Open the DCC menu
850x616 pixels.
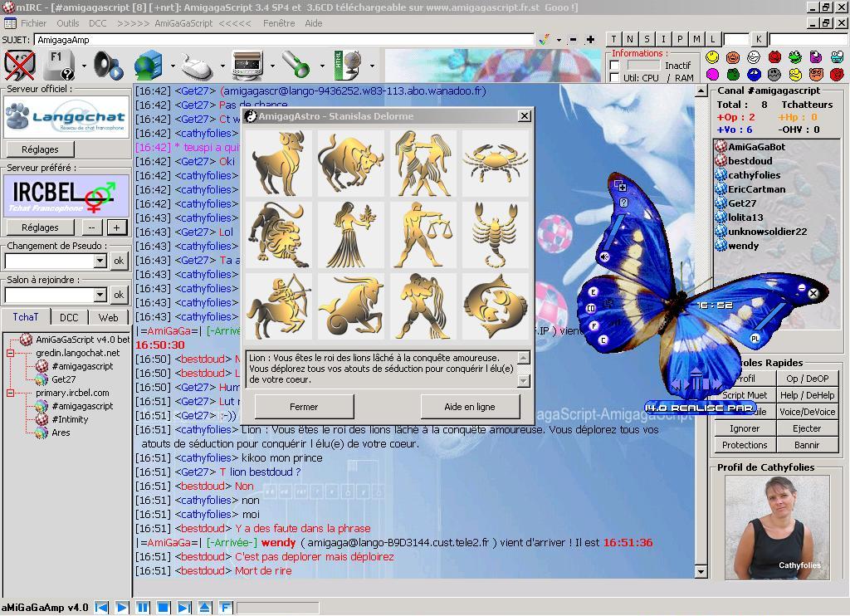pos(98,23)
